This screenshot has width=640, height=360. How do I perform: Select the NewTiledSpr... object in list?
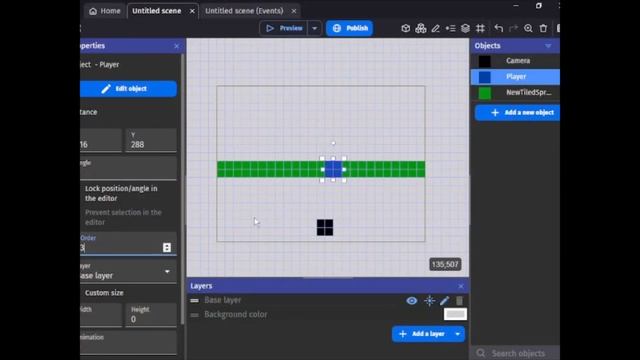[x=515, y=93]
